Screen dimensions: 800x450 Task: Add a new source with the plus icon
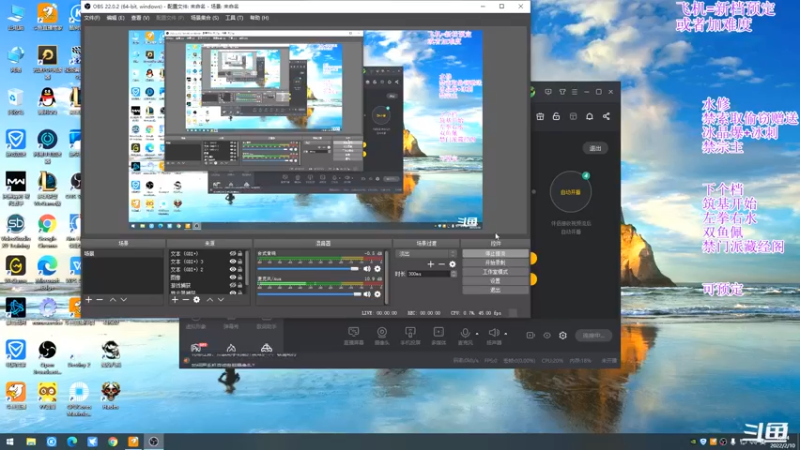(x=175, y=299)
